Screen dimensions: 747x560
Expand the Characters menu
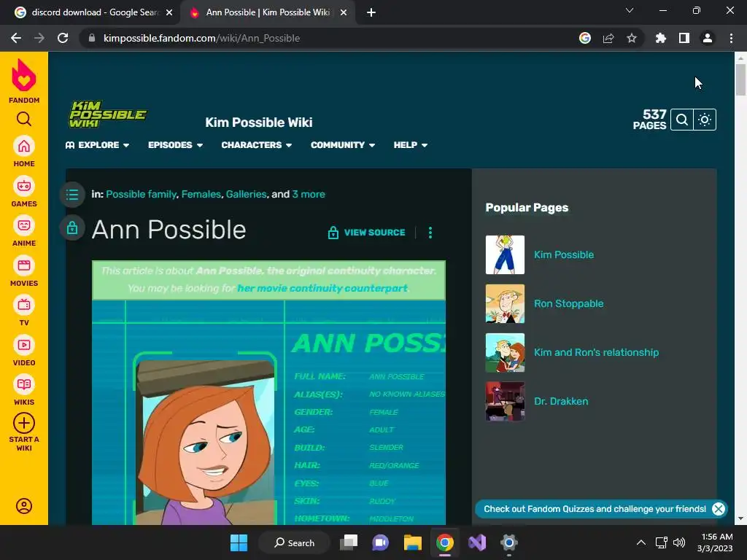pyautogui.click(x=256, y=145)
